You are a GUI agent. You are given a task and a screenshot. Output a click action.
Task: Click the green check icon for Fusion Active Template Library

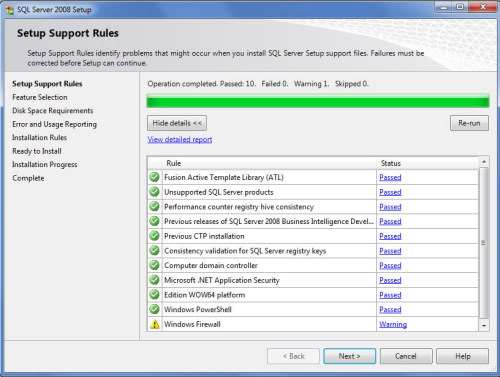(x=154, y=177)
